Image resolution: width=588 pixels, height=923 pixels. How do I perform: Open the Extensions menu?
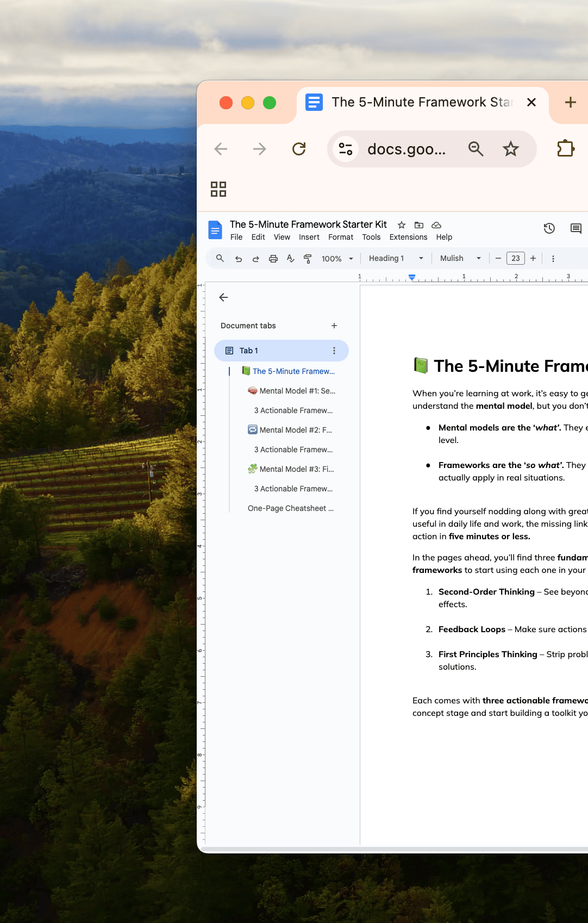tap(408, 237)
